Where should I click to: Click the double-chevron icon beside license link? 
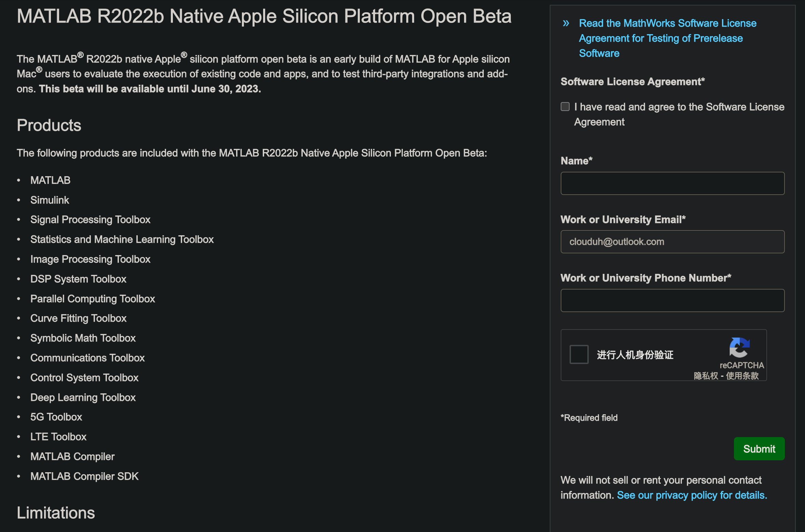566,23
